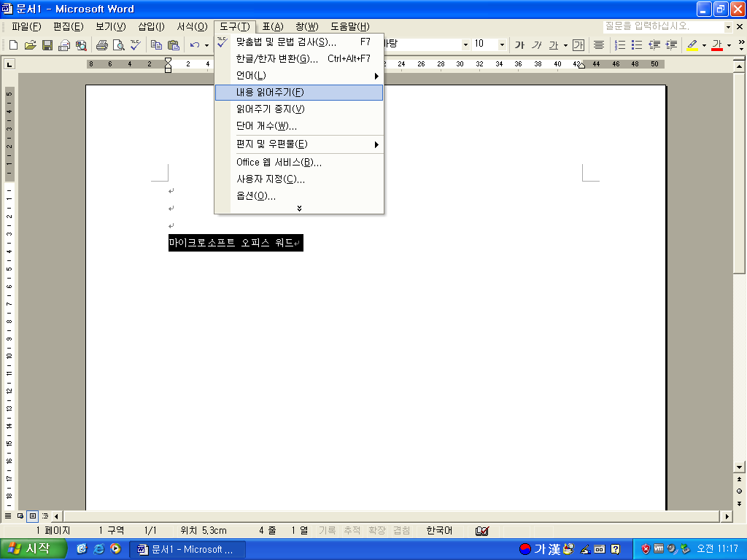The image size is (747, 560).
Task: Switch to print layout view
Action: [x=32, y=516]
